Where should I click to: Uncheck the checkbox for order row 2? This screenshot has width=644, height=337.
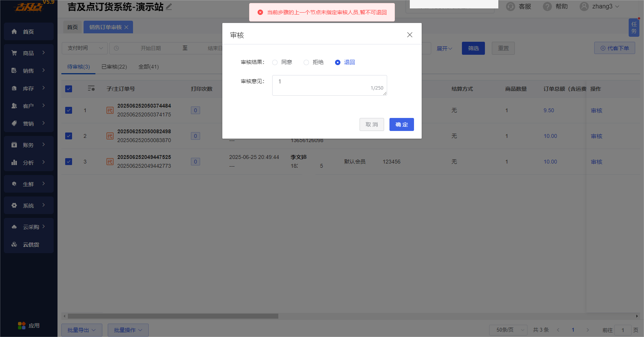click(69, 136)
